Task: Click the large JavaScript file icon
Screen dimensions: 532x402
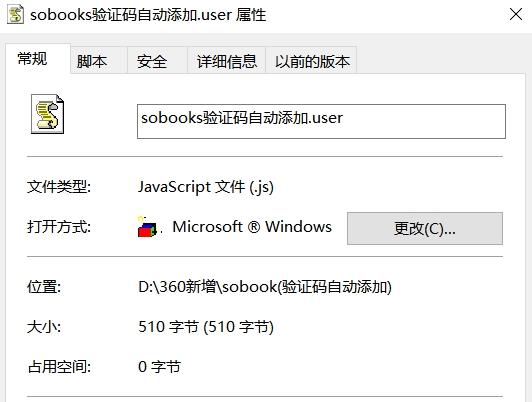Action: pos(48,114)
